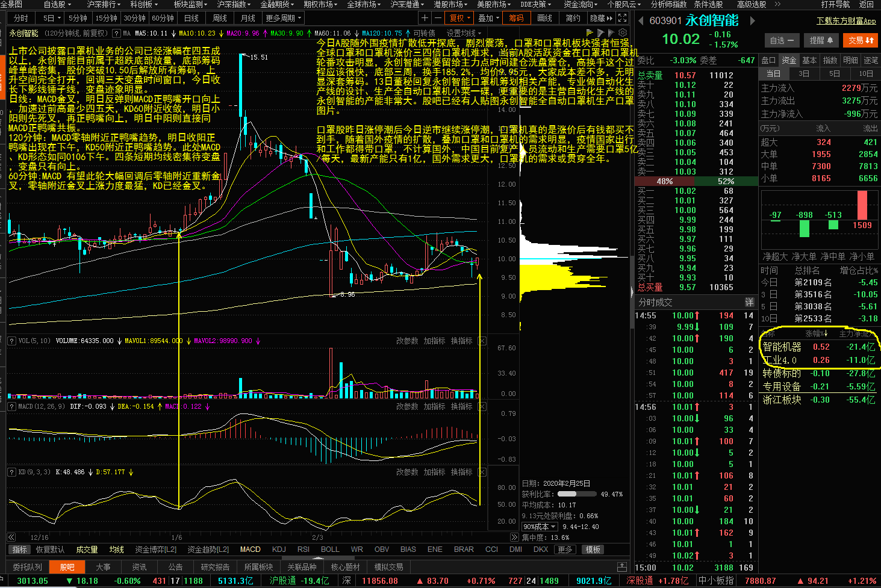881x588 pixels.
Task: Expand 沪深排行 top menu
Action: [104, 4]
